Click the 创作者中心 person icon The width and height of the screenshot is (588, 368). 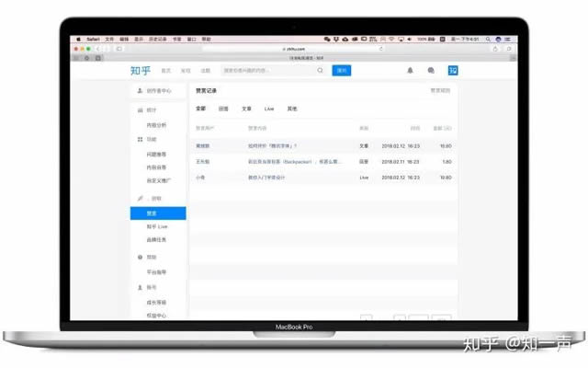[x=139, y=90]
